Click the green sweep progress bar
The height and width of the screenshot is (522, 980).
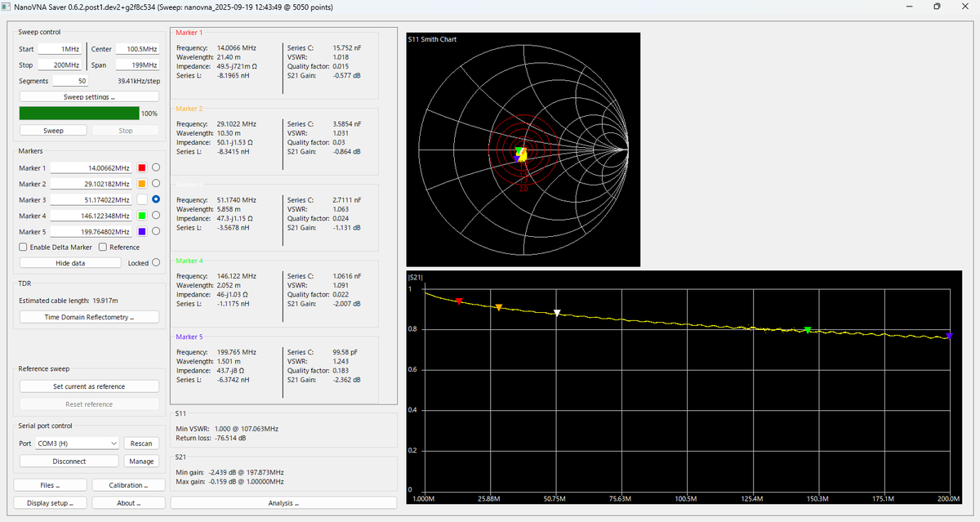tap(79, 114)
